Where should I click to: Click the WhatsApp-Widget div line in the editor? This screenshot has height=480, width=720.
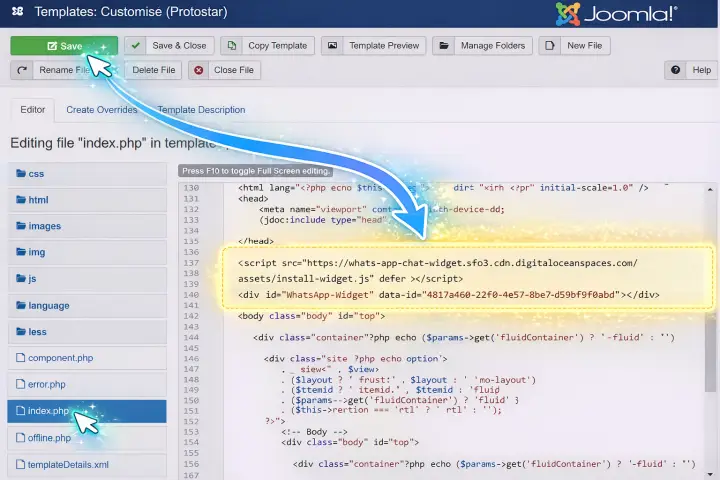448,295
